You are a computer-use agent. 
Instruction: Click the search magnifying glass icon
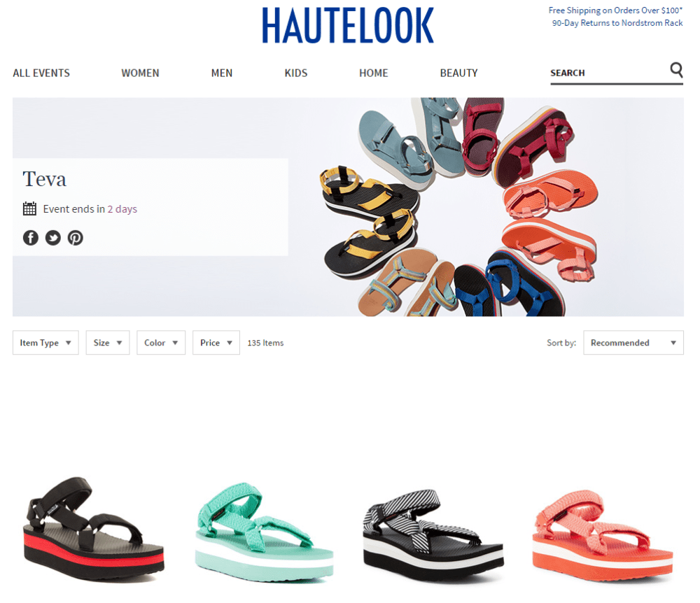[676, 70]
